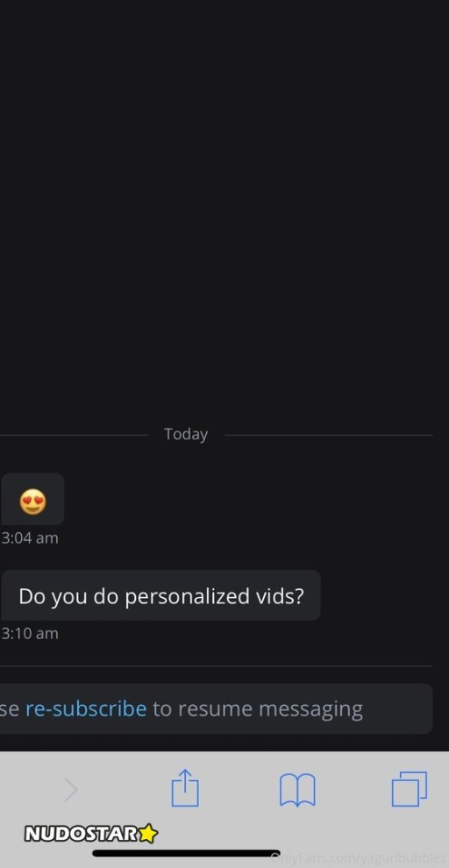Tap the Safari forward arrow

[71, 790]
